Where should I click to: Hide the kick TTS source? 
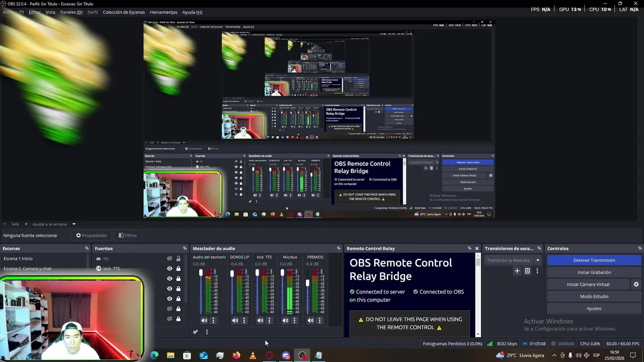point(170,268)
